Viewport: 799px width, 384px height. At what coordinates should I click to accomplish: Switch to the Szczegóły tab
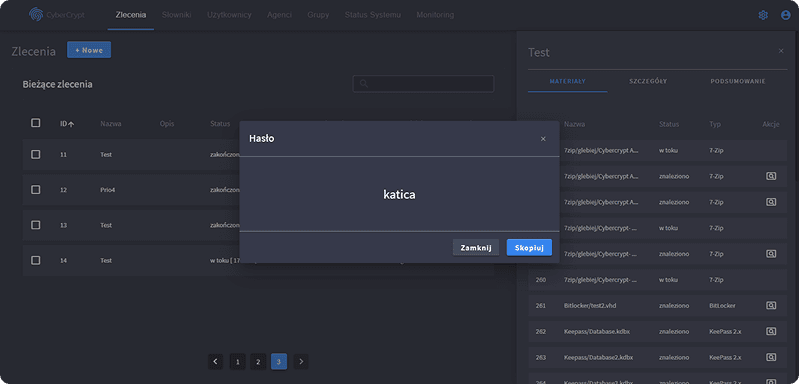pyautogui.click(x=648, y=81)
